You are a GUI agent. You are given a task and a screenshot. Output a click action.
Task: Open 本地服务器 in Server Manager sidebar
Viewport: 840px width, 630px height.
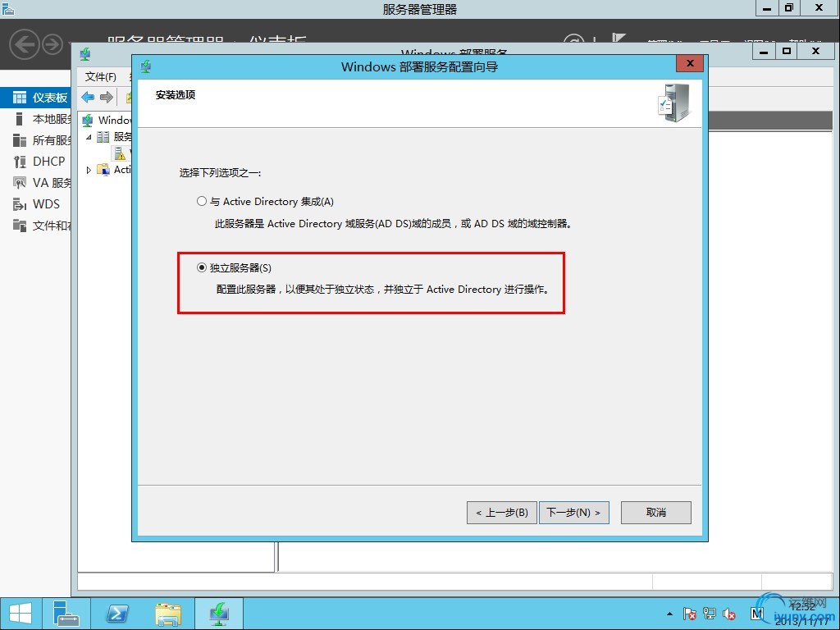point(36,119)
